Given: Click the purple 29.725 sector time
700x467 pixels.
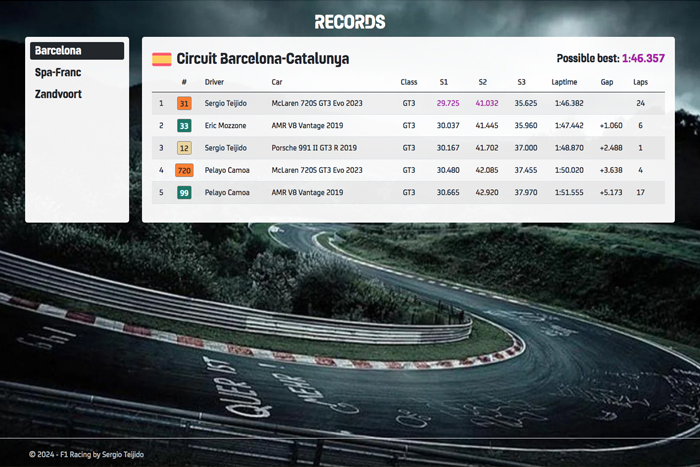Looking at the screenshot, I should point(448,103).
